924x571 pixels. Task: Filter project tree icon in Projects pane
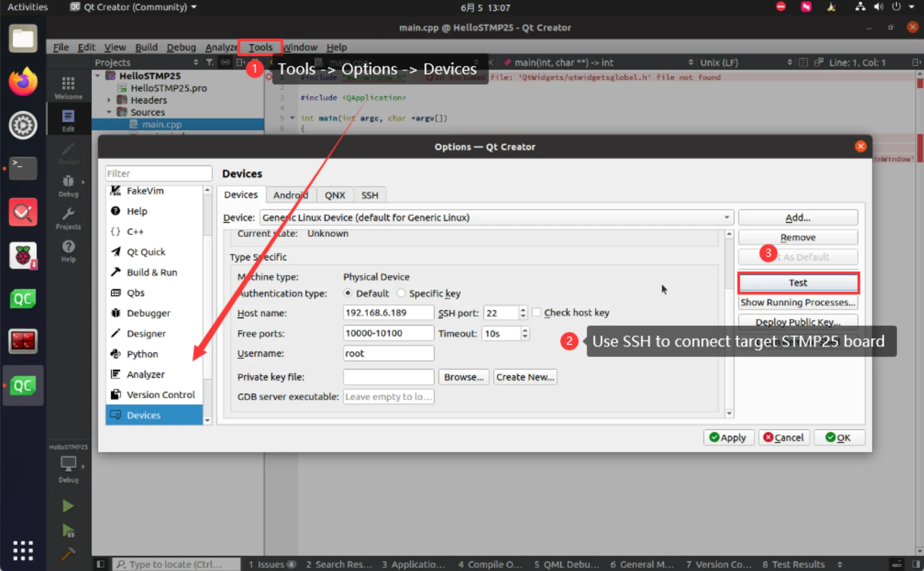click(209, 62)
